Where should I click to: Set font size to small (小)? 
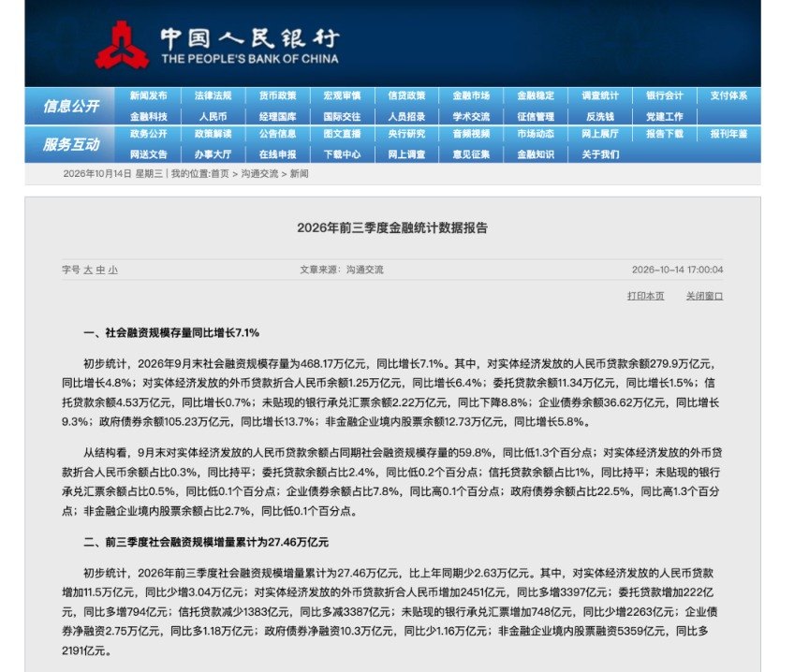coord(113,270)
